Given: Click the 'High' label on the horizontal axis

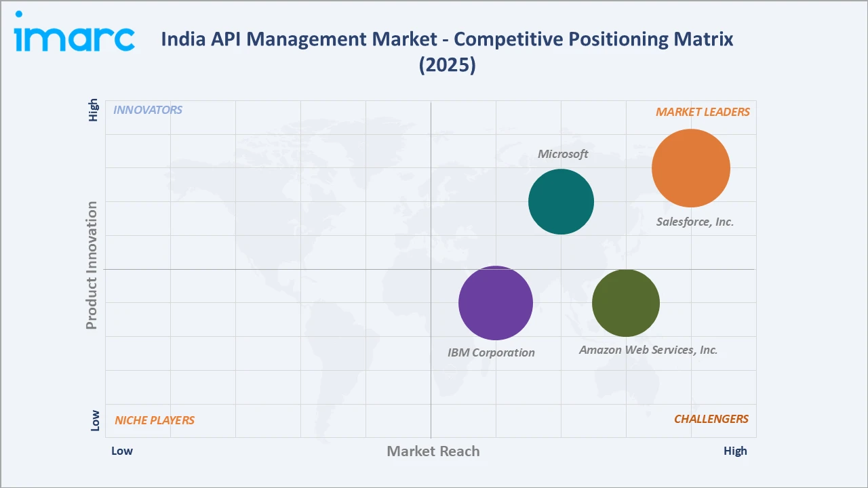Looking at the screenshot, I should click(735, 451).
